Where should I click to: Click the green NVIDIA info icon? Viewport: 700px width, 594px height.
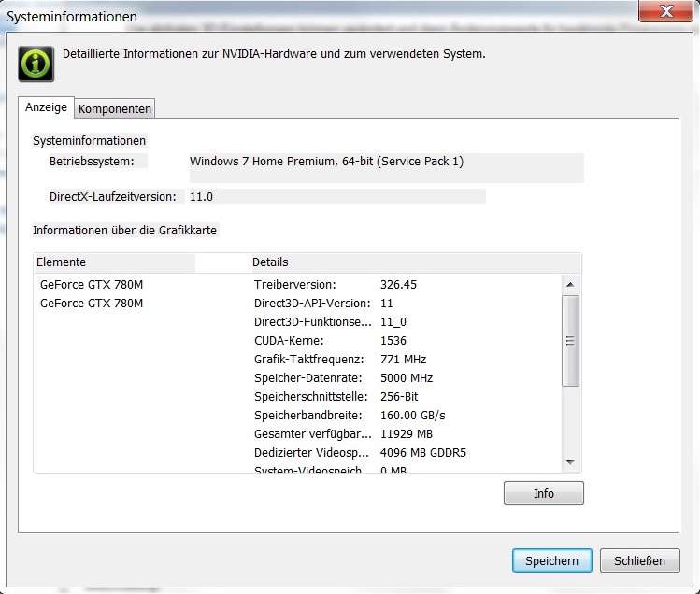(36, 64)
